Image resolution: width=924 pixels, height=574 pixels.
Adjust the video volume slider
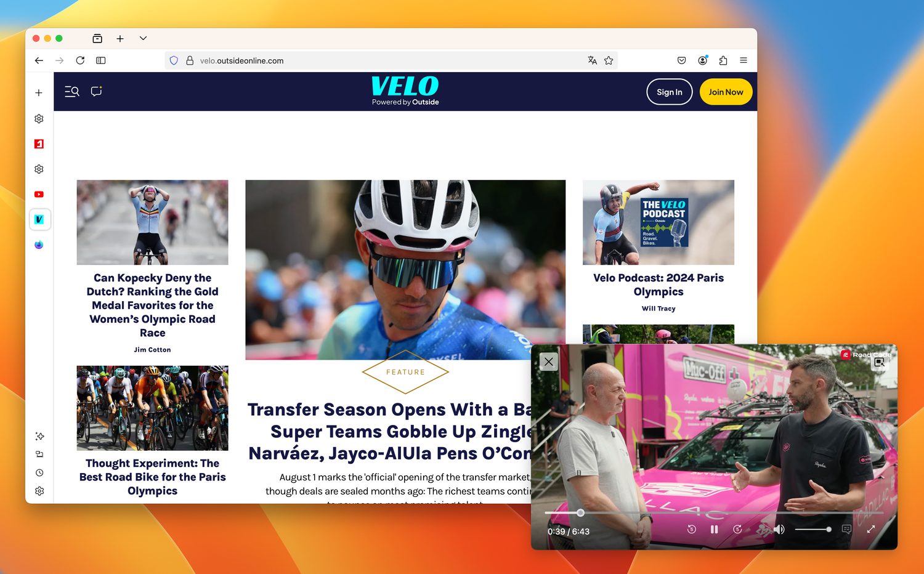tap(813, 529)
